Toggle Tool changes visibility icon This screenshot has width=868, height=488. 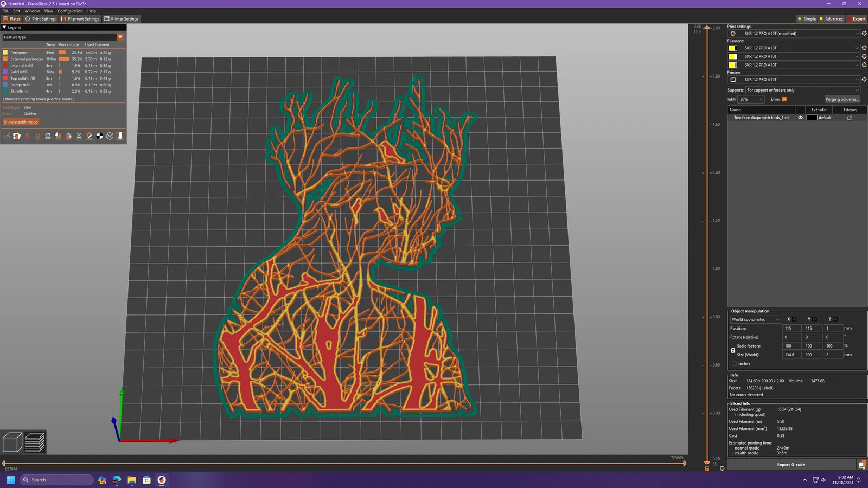pyautogui.click(x=58, y=136)
